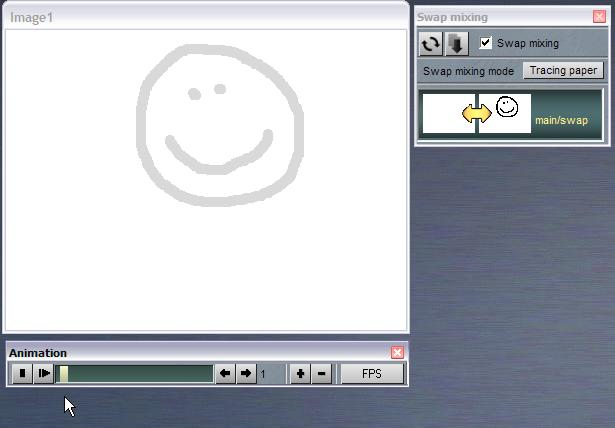Click the Image1 window title bar
615x428 pixels.
[200, 17]
